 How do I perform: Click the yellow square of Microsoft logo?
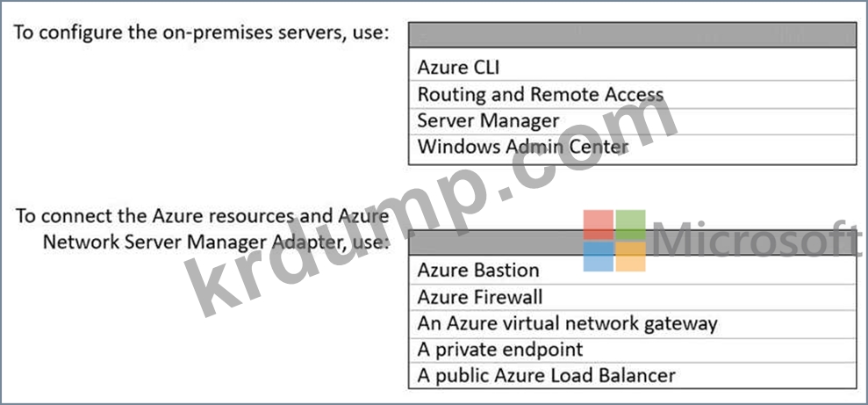(630, 256)
